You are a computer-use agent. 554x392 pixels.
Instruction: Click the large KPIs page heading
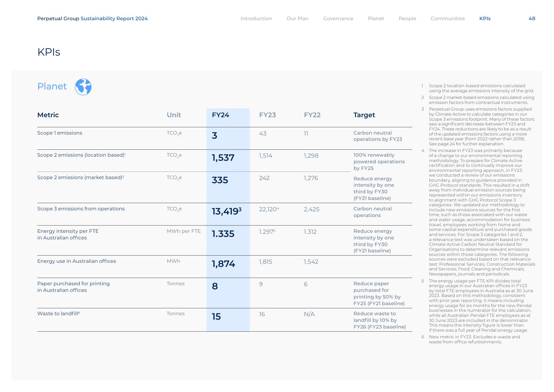(x=49, y=52)
